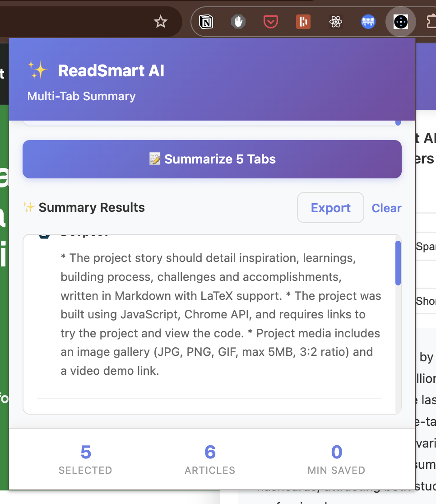
Task: Open the React atom extension icon
Action: coord(336,22)
